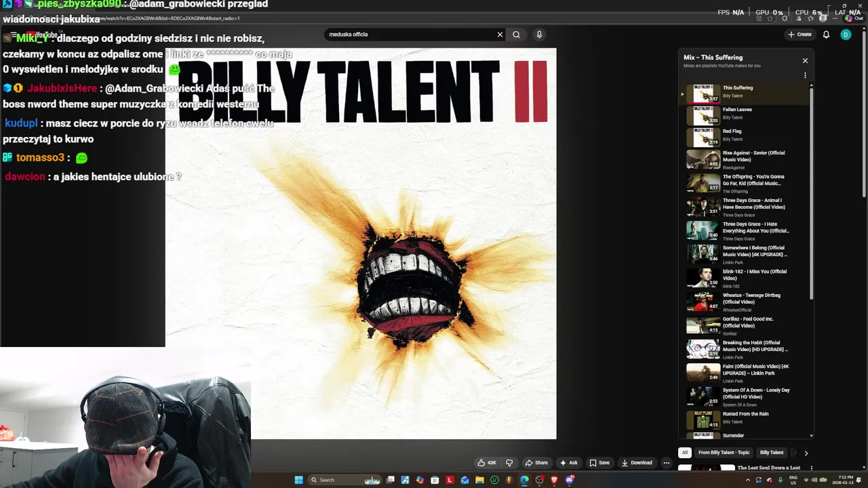
Task: Open the YouTube guide hamburger menu
Action: 13,35
